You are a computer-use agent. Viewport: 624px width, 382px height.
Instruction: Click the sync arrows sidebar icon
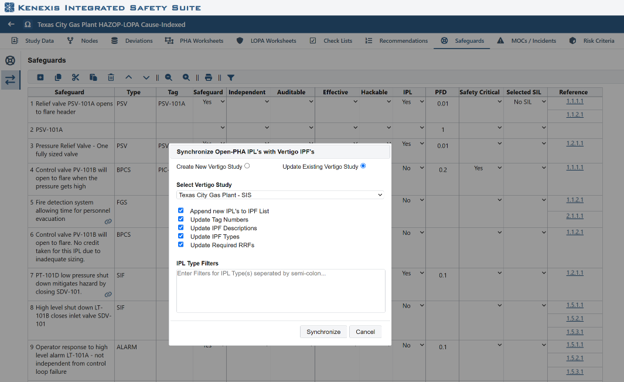pos(10,80)
